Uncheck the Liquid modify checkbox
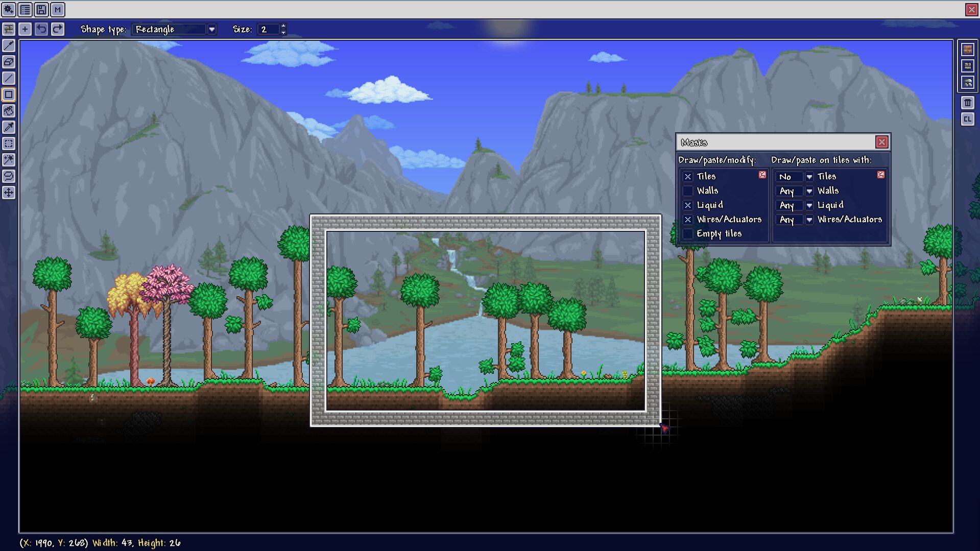The image size is (980, 551). click(x=688, y=205)
